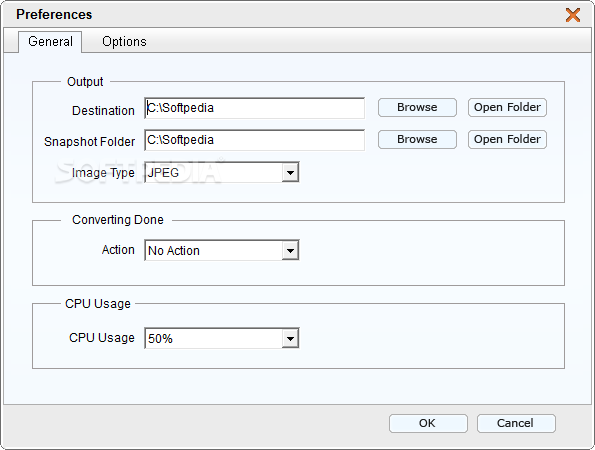
Task: Click the 50% CPU Usage value
Action: [160, 338]
